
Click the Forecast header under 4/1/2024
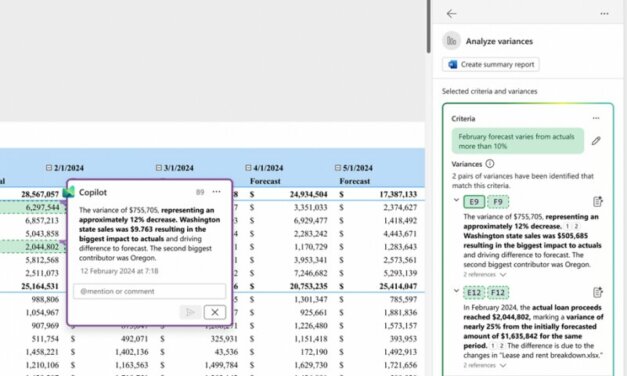click(265, 181)
